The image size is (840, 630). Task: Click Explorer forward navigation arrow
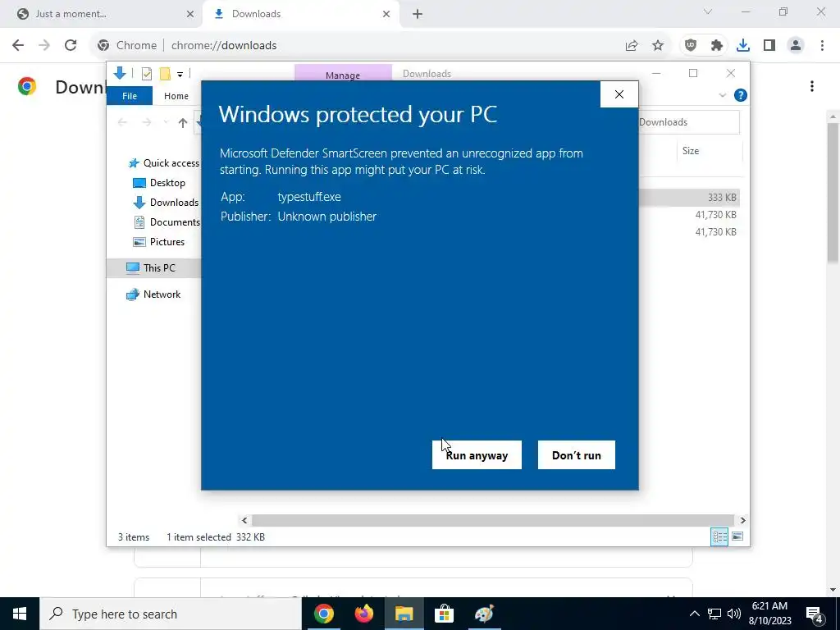point(146,123)
